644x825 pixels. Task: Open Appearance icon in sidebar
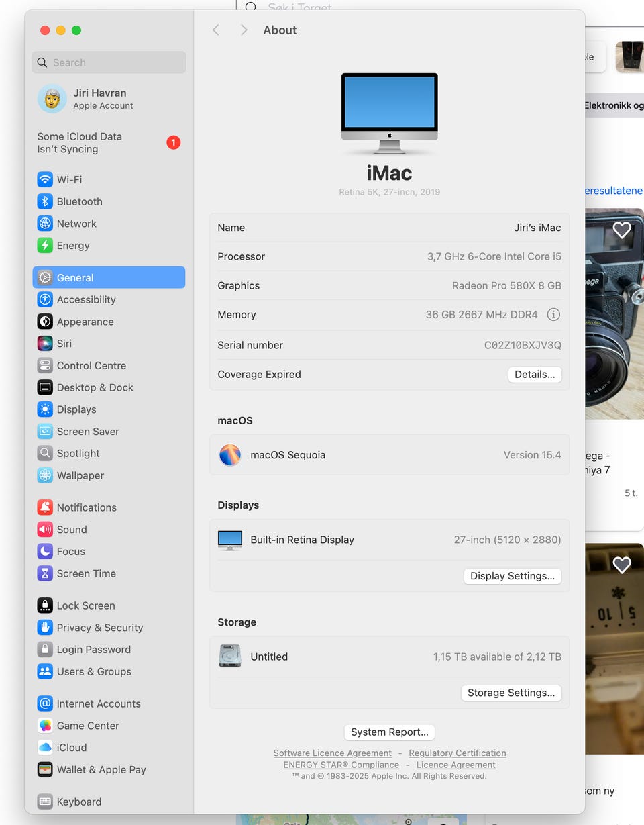coord(45,322)
